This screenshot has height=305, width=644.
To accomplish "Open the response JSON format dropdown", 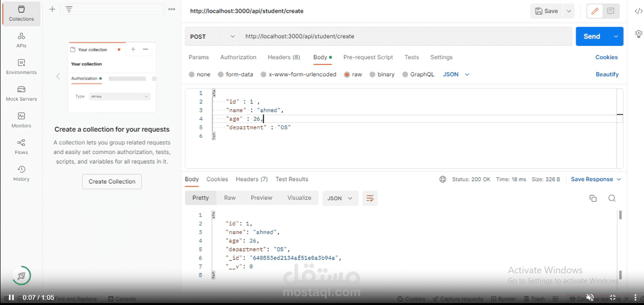I will click(x=340, y=198).
